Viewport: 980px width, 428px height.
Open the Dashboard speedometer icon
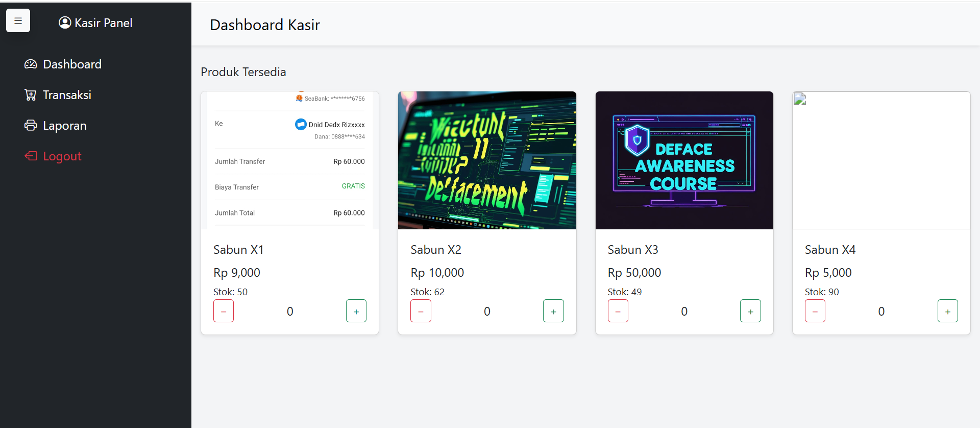point(31,64)
